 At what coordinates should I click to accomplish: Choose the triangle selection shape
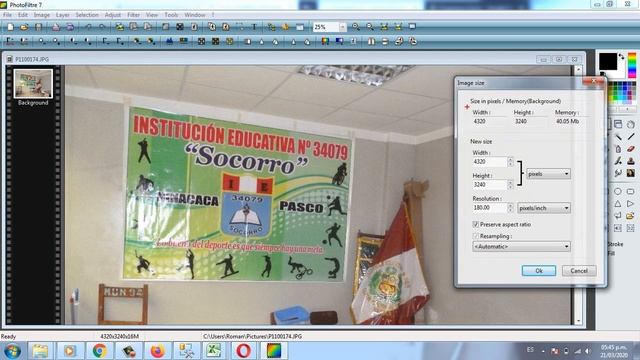[x=618, y=203]
